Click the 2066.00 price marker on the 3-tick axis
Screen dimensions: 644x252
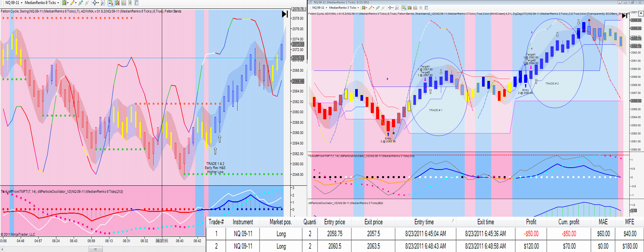636,20
